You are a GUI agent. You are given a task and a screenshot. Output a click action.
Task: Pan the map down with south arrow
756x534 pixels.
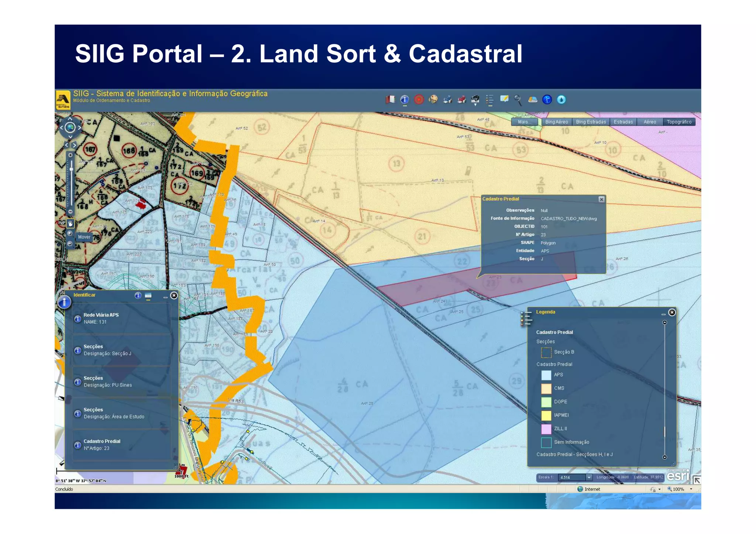pos(70,137)
